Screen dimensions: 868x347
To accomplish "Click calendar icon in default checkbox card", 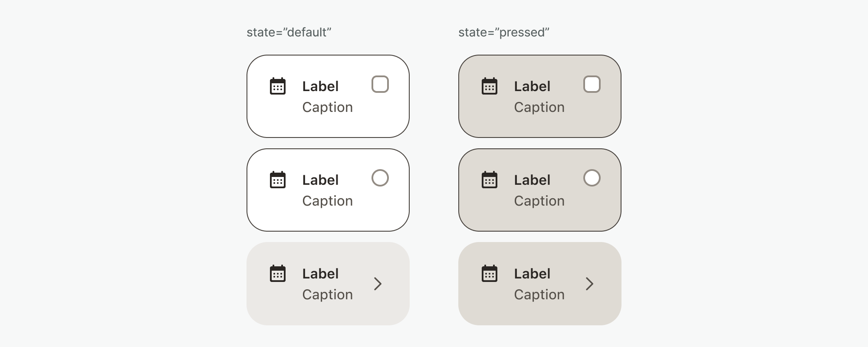I will coord(278,86).
